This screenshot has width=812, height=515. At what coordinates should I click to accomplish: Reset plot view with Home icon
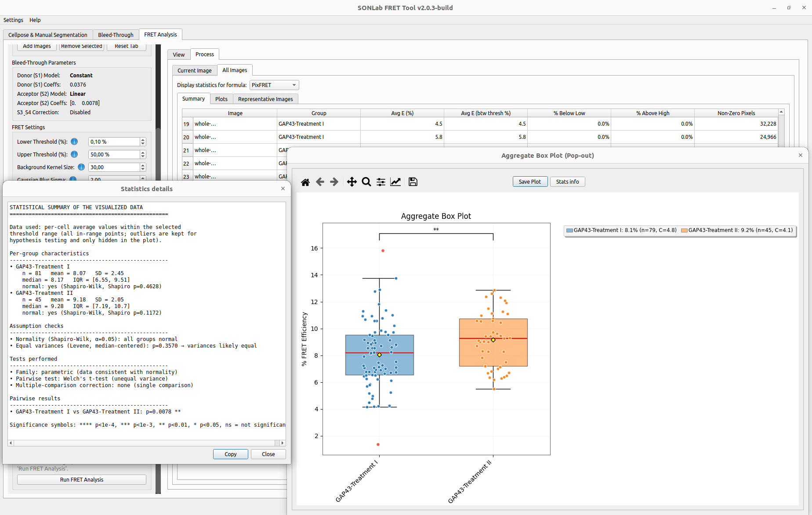click(x=305, y=182)
